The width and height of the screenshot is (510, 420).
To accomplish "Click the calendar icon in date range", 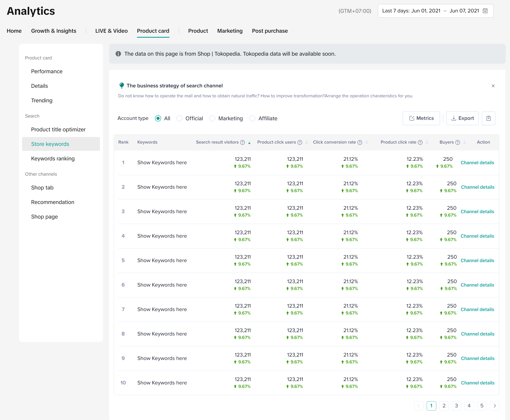I will pos(485,11).
